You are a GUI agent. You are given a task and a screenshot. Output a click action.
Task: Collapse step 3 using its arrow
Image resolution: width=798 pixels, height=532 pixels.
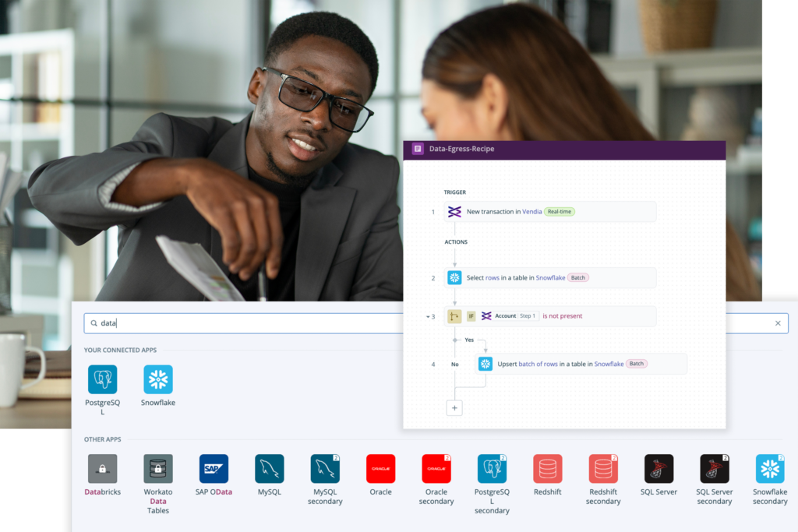(x=428, y=317)
